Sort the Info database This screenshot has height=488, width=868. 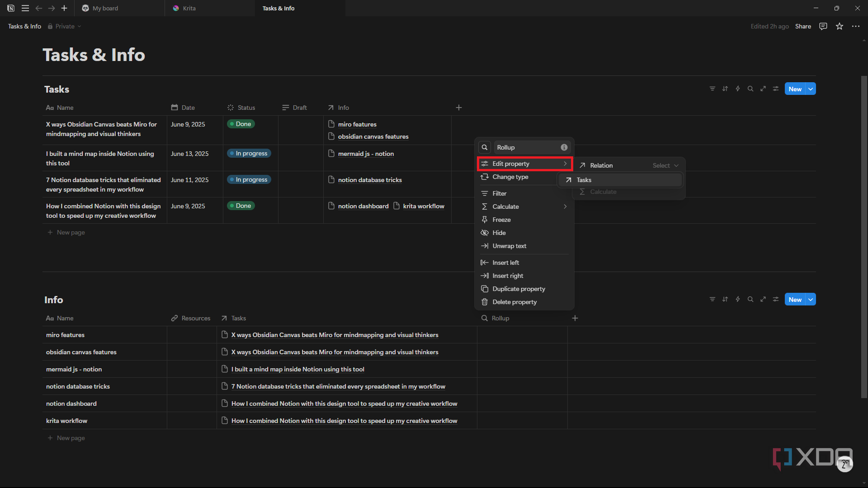click(x=725, y=300)
